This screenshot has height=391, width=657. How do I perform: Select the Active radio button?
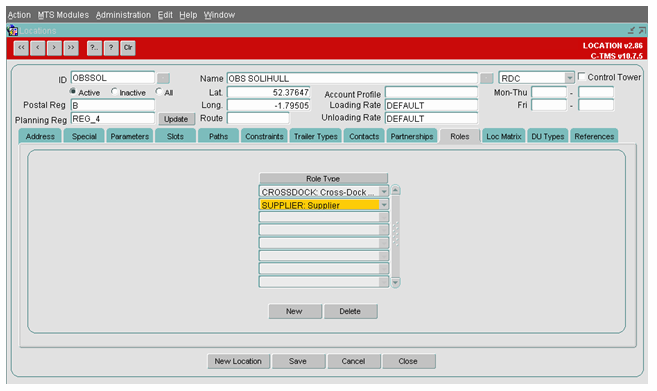[73, 91]
